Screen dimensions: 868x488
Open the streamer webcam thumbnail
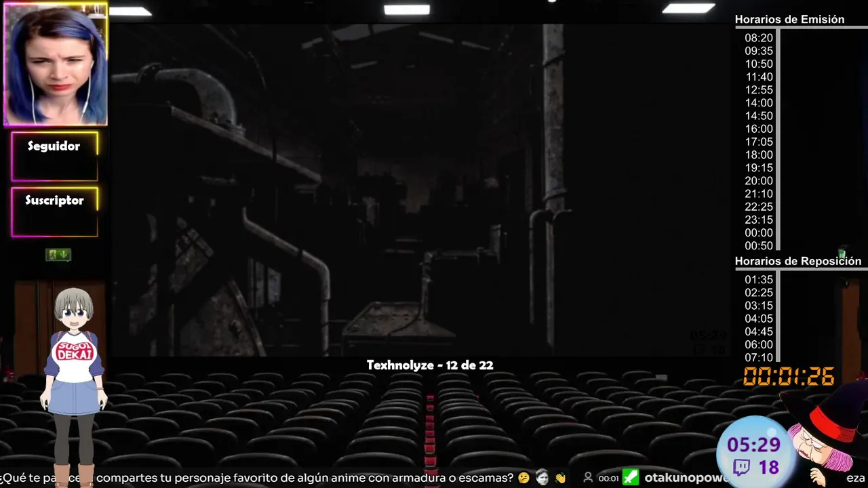click(55, 64)
